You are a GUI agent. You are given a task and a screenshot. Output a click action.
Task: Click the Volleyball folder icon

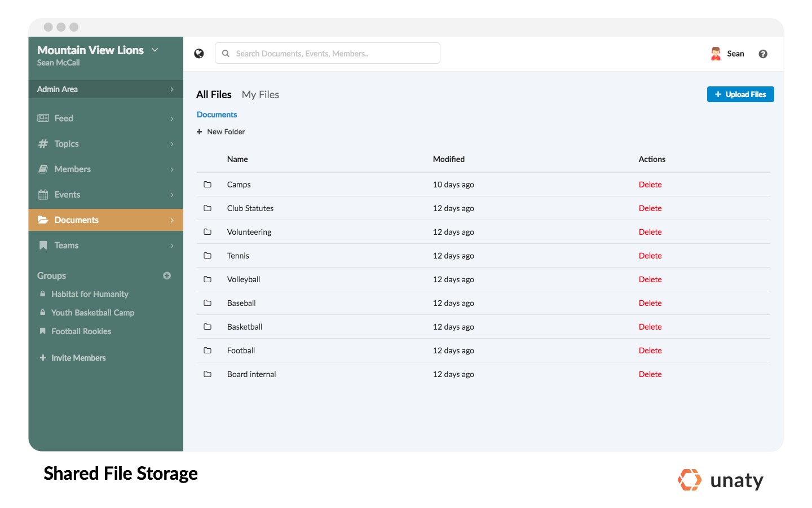[208, 279]
